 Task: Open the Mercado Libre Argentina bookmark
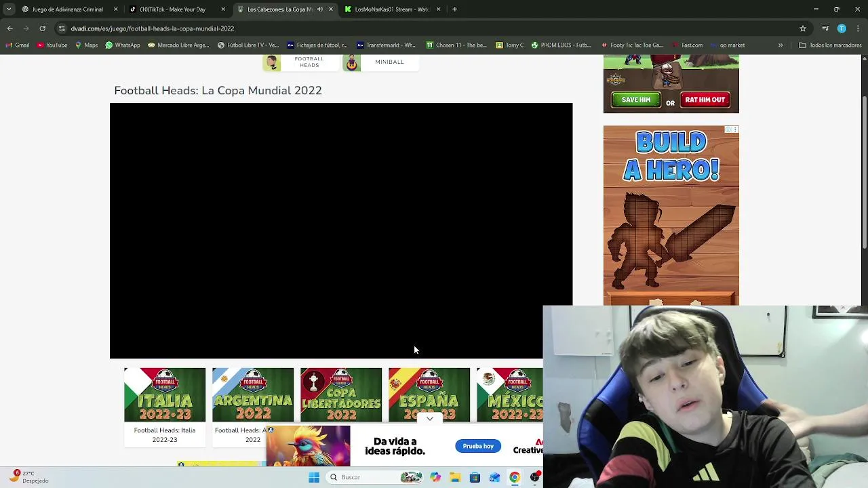click(x=178, y=45)
